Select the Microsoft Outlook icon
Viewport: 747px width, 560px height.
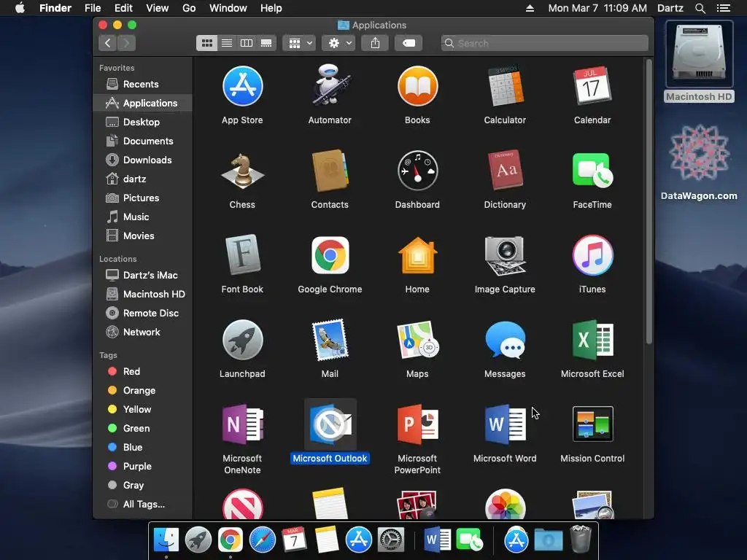click(330, 424)
